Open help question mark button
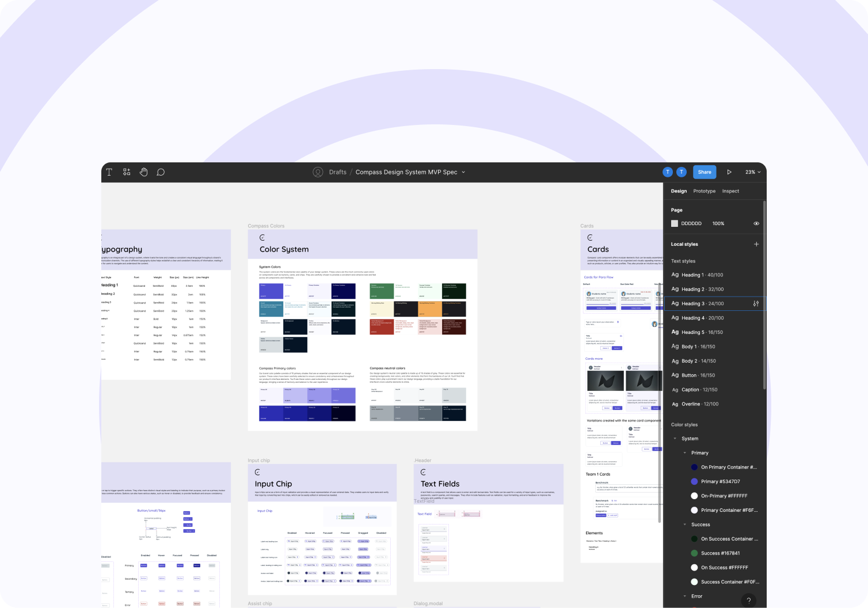868x608 pixels. [x=749, y=601]
